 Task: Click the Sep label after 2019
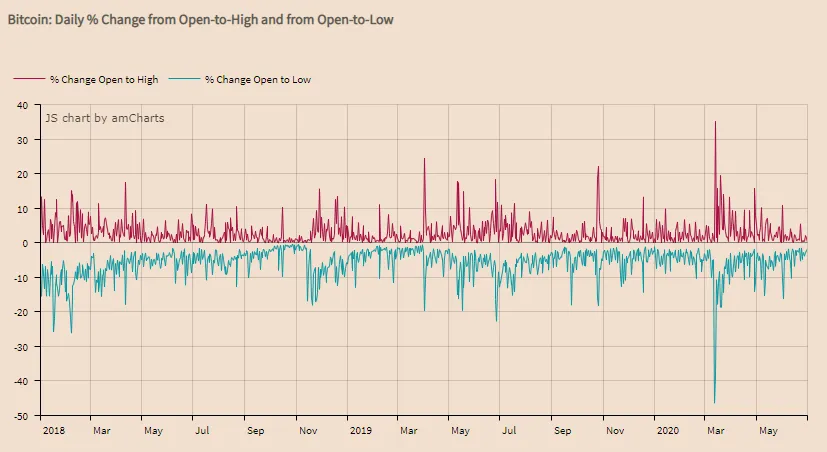tap(562, 430)
